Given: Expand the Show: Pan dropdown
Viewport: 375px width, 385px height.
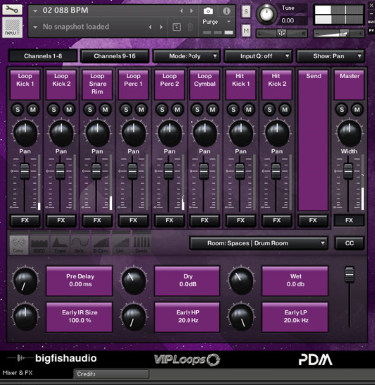Looking at the screenshot, I should [330, 56].
